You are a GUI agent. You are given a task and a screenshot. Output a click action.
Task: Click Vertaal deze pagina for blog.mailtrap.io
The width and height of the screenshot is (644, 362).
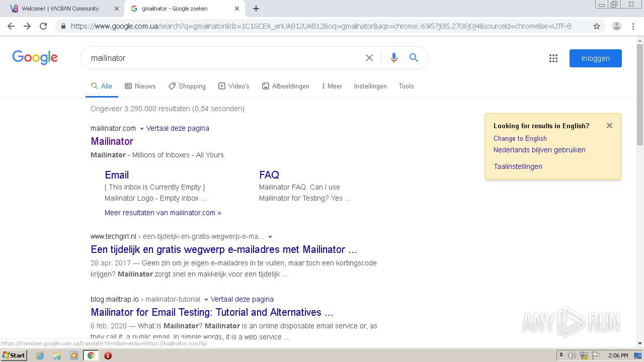(x=242, y=299)
